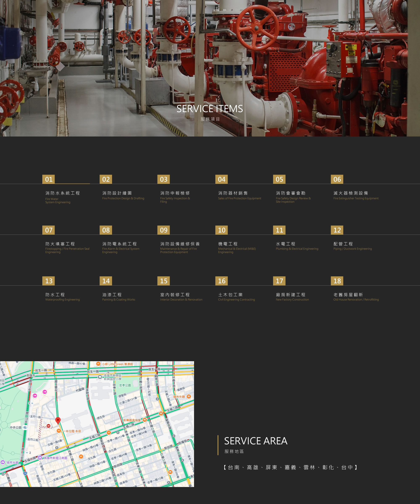Open service item 15 室內裝修工程
The width and height of the screenshot is (420, 504).
[175, 295]
